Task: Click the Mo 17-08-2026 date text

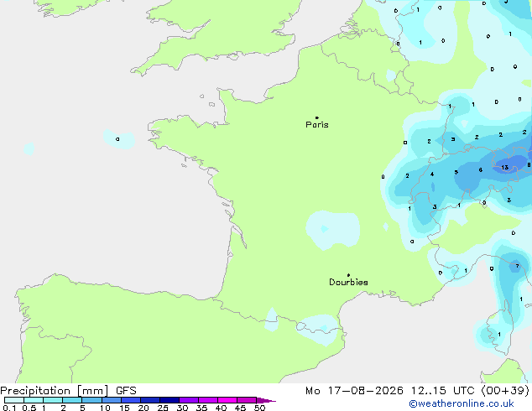Action: click(x=354, y=391)
